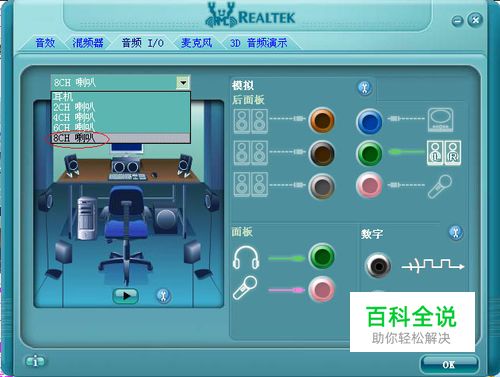Click the digital signal waveform icon
Image resolution: width=500 pixels, height=377 pixels.
point(433,266)
